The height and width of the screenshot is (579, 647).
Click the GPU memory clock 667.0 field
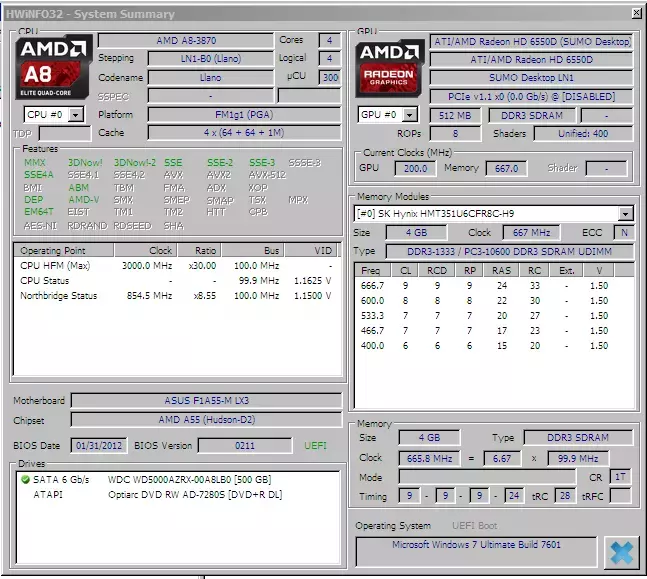506,168
